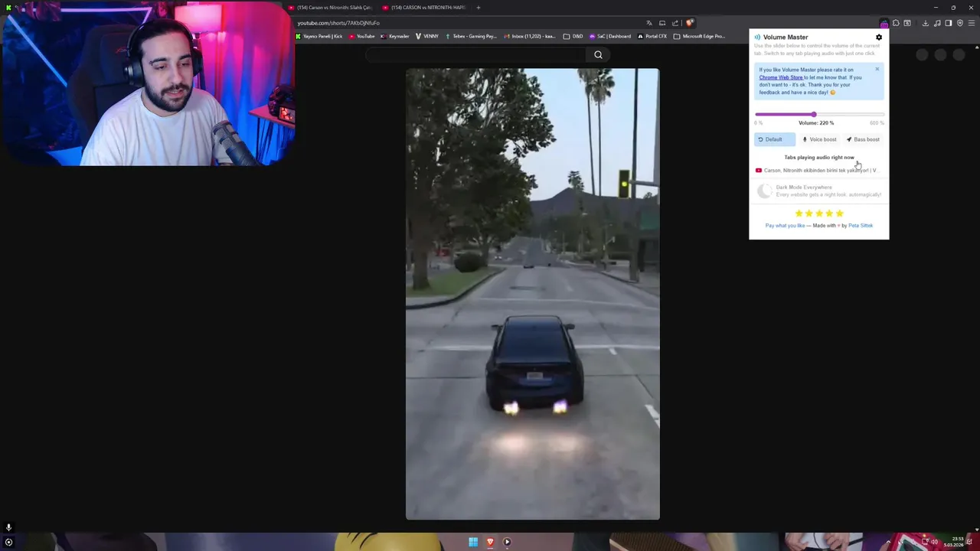Open Volume Master settings gear

(x=879, y=37)
